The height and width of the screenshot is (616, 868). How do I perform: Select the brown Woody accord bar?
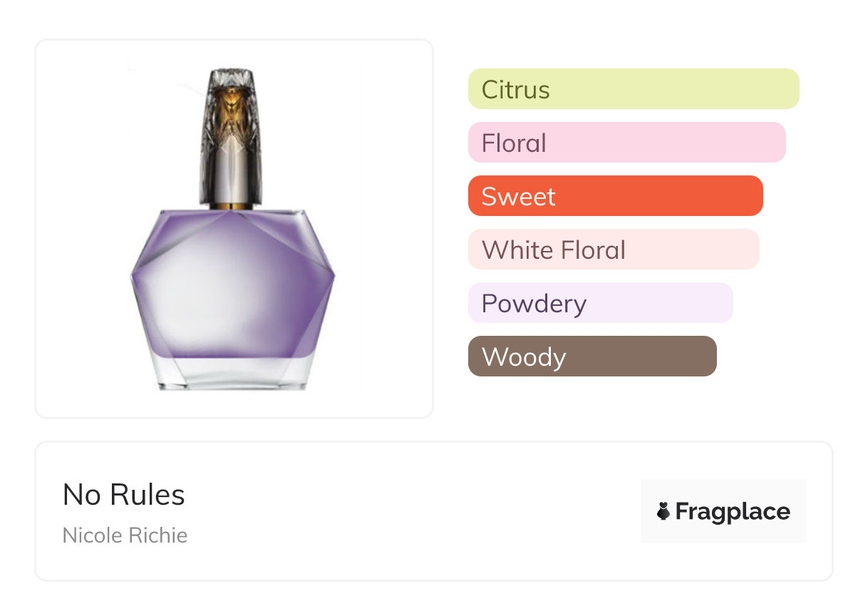click(591, 356)
